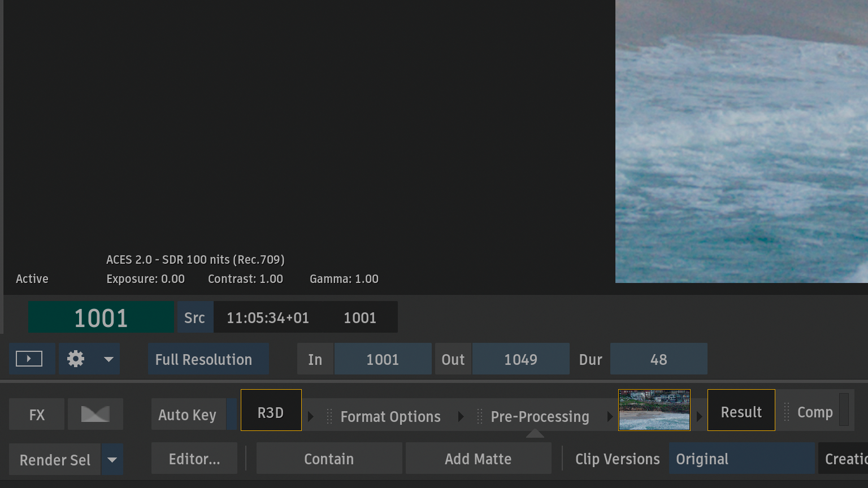Click the beach clip thumbnail
868x488 pixels.
click(x=654, y=410)
